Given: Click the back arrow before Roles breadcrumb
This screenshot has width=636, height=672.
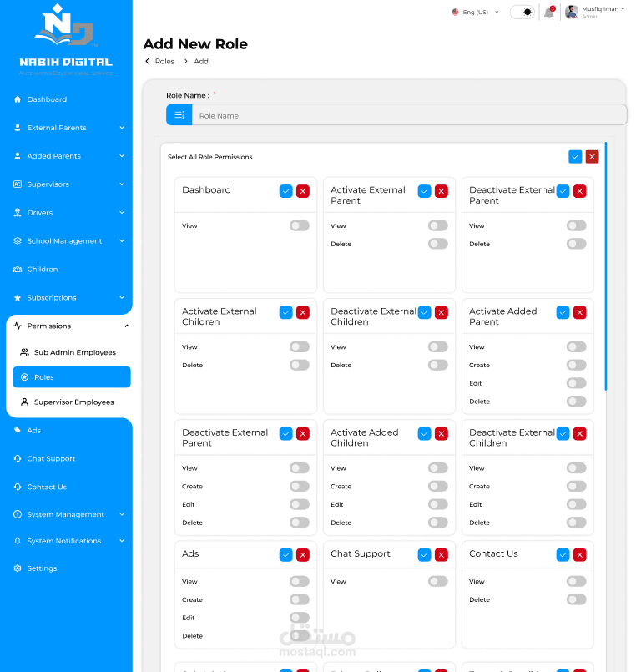Looking at the screenshot, I should (148, 61).
